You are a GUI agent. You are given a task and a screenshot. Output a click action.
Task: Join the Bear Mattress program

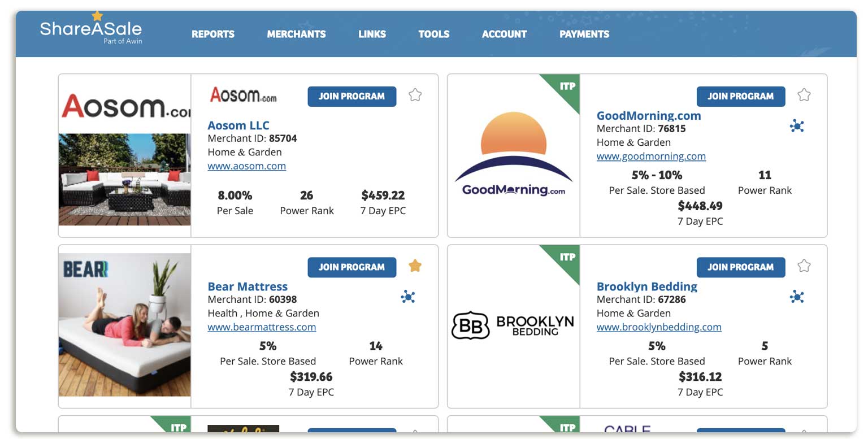(x=351, y=267)
